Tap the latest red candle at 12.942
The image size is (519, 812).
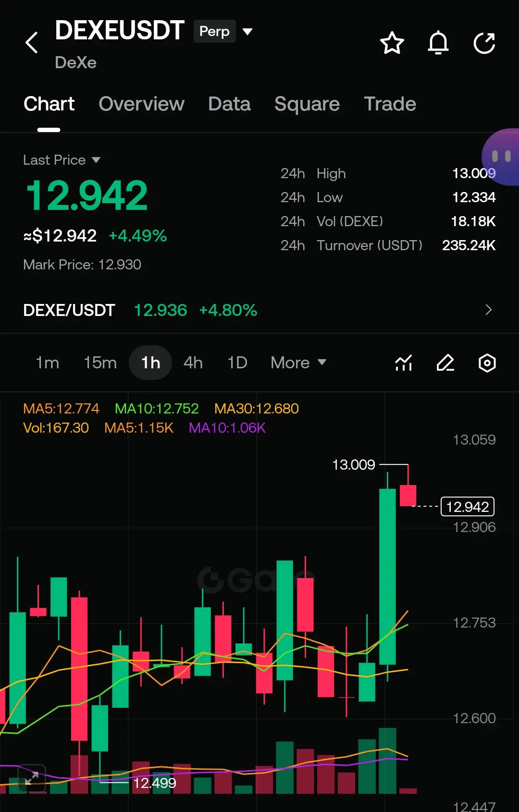408,495
